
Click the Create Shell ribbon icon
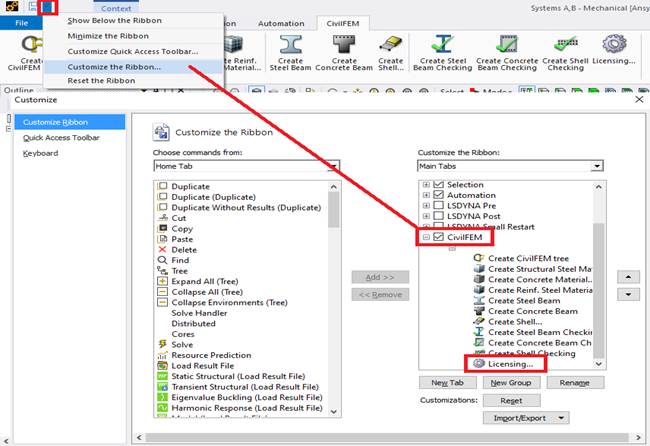391,45
